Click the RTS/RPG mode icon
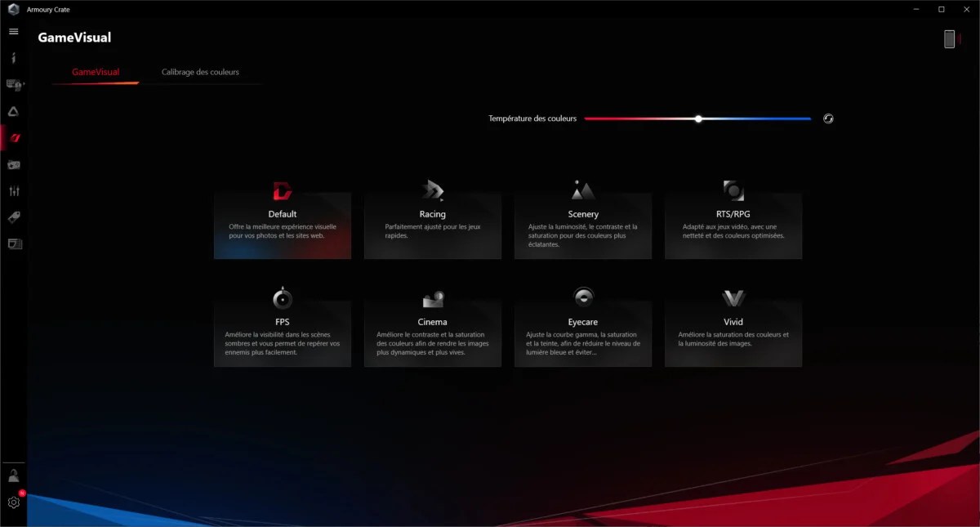This screenshot has height=527, width=980. [x=733, y=190]
